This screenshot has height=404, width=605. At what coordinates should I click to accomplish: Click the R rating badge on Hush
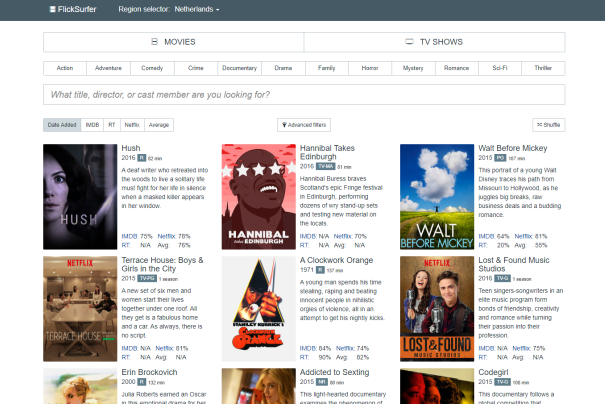142,158
